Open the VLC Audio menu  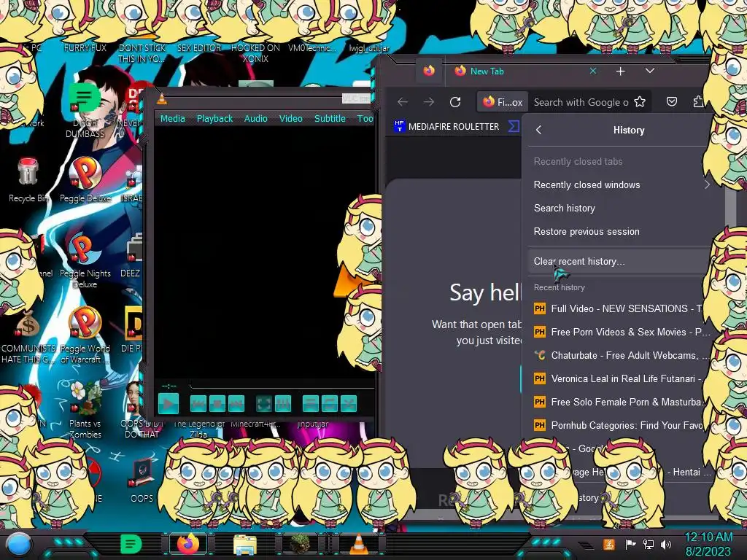[256, 119]
